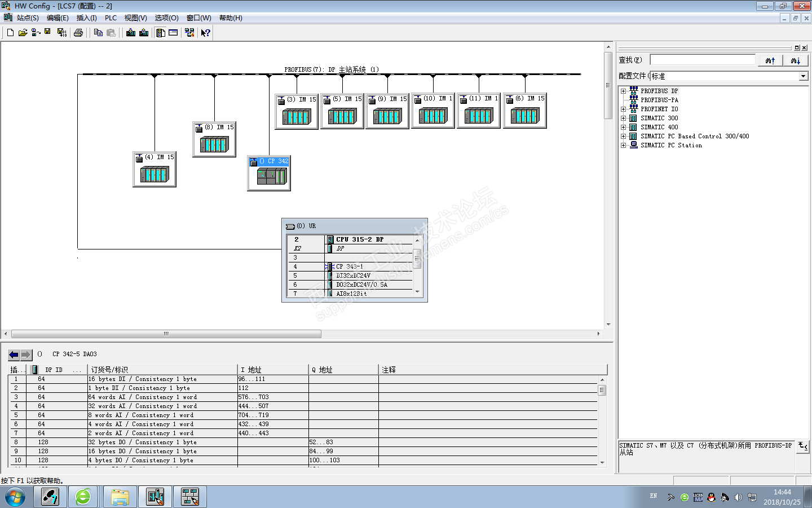The height and width of the screenshot is (508, 812).
Task: Click the Print toolbar icon
Action: 78,33
